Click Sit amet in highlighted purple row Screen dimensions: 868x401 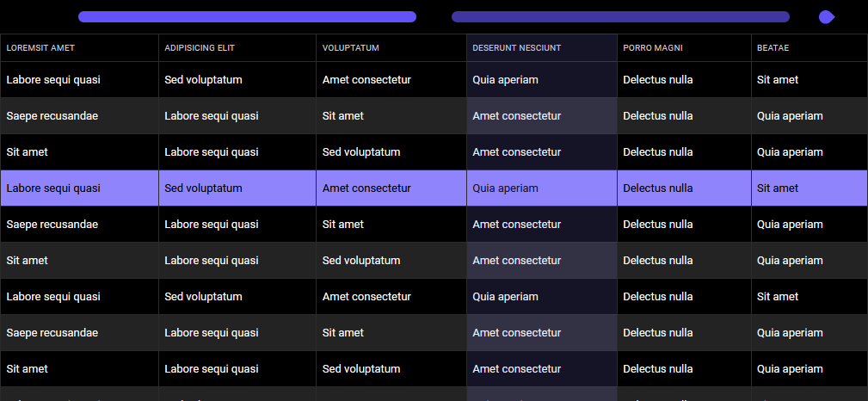coord(777,188)
